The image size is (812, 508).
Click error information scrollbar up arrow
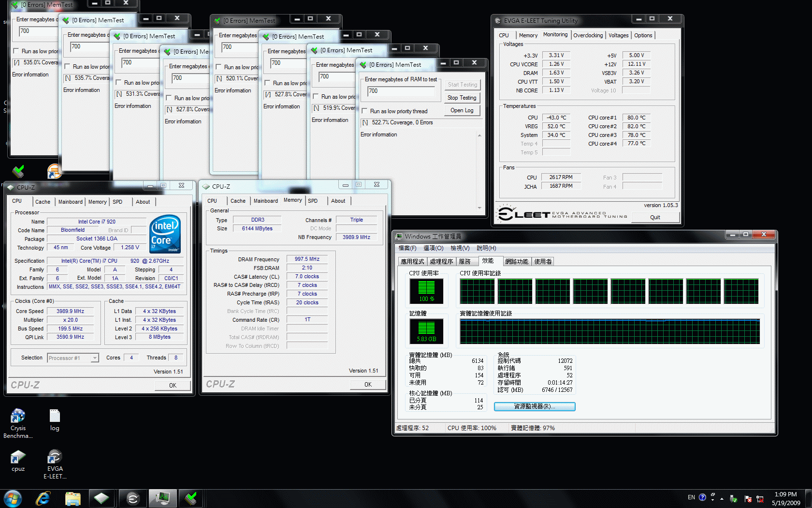pyautogui.click(x=479, y=135)
